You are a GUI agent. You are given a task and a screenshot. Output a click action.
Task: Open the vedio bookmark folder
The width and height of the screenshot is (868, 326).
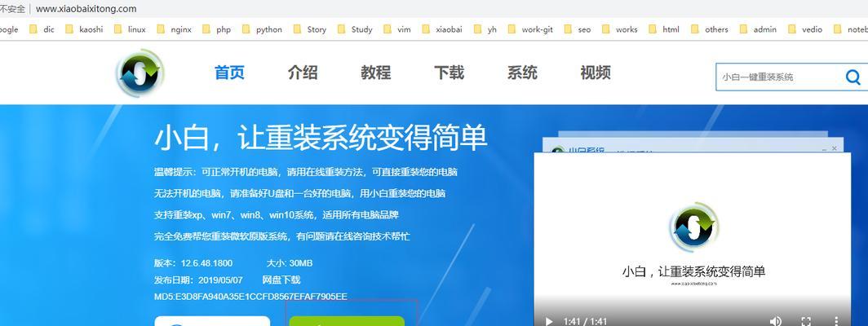tap(805, 29)
